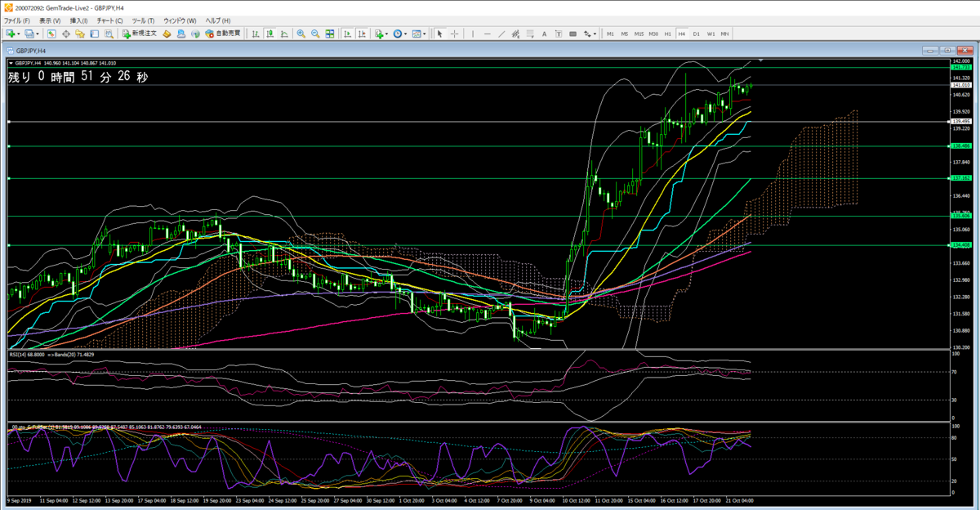This screenshot has width=980, height=510.
Task: Select the equidistant channel tool
Action: point(515,34)
